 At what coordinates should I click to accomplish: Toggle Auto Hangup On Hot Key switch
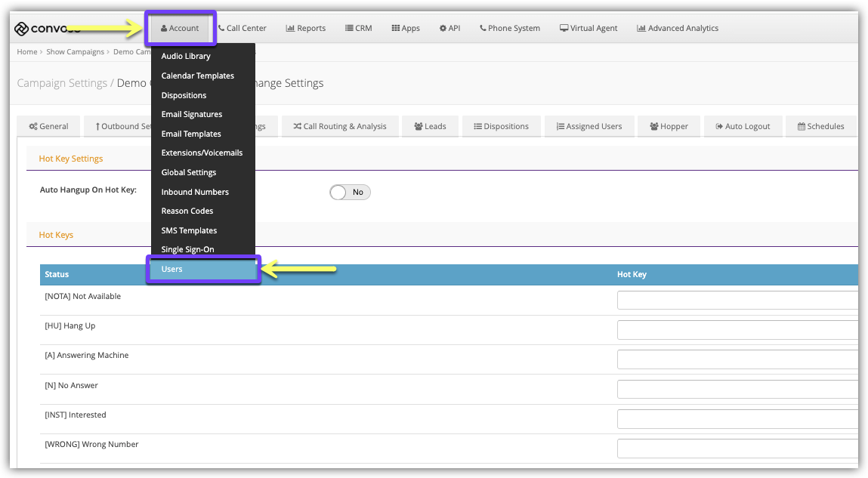pos(350,193)
